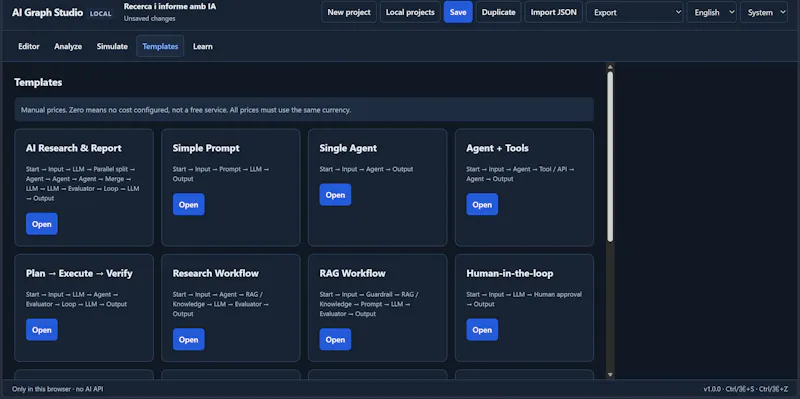Click the scrollbar down arrow
800x399 pixels.
[610, 375]
